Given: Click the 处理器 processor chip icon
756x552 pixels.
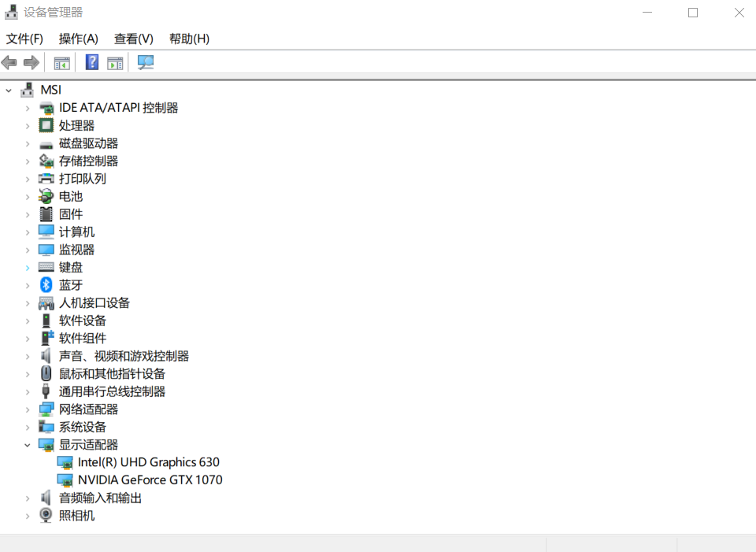Looking at the screenshot, I should click(45, 124).
